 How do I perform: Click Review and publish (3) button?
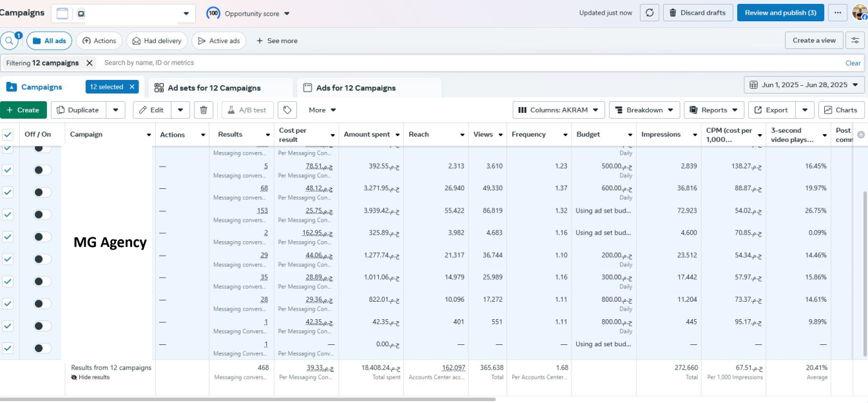[x=780, y=13]
